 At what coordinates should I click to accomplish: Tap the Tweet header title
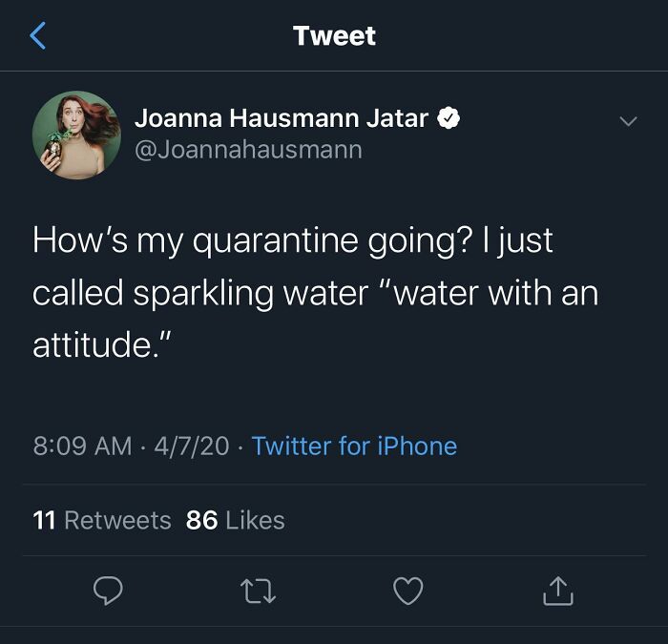[x=334, y=36]
